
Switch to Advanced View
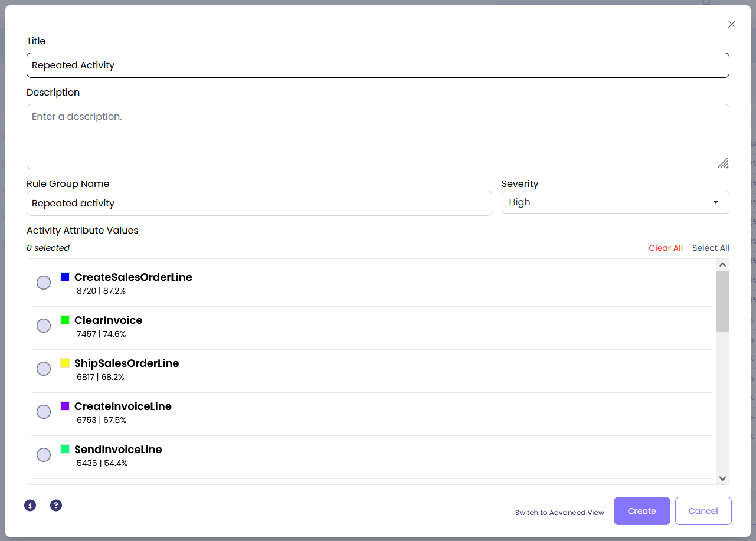[559, 513]
